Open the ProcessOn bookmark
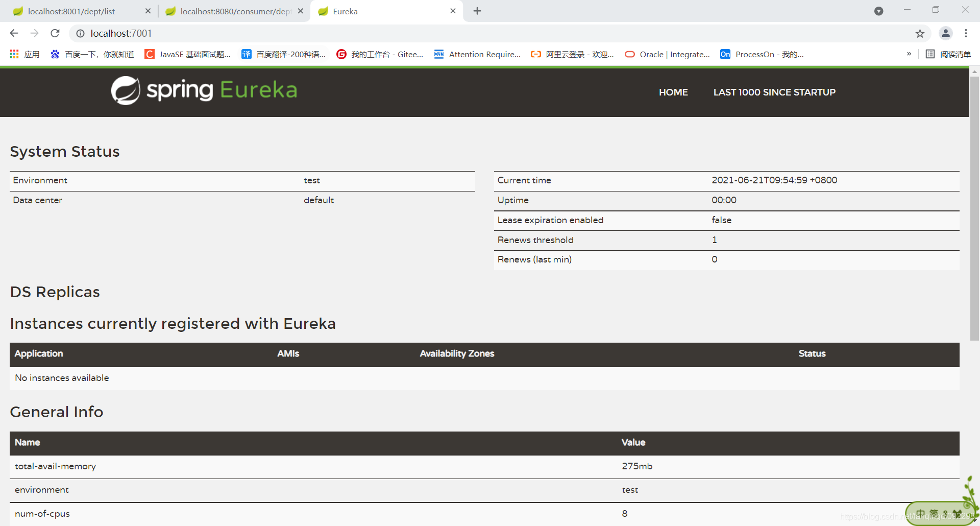This screenshot has width=980, height=526. point(763,54)
